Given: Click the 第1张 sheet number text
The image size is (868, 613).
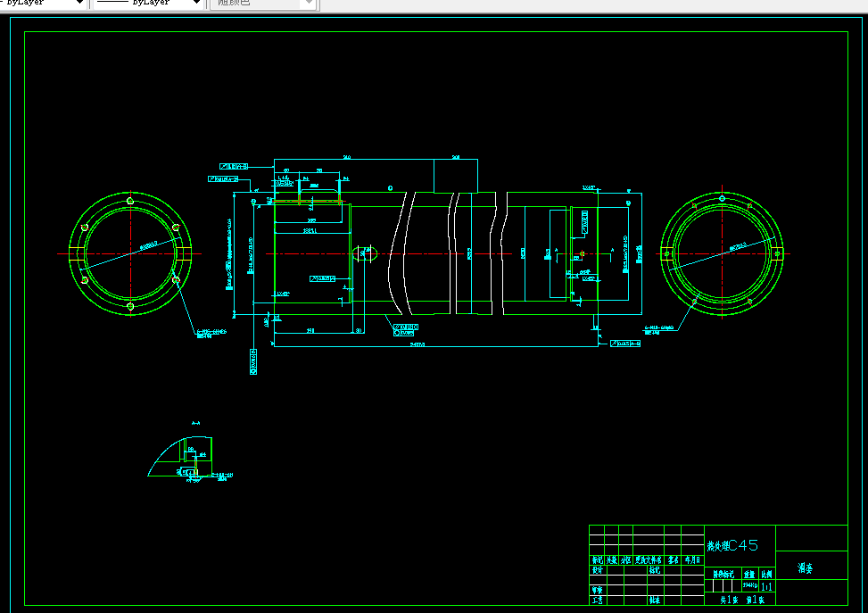Looking at the screenshot, I should tap(755, 600).
